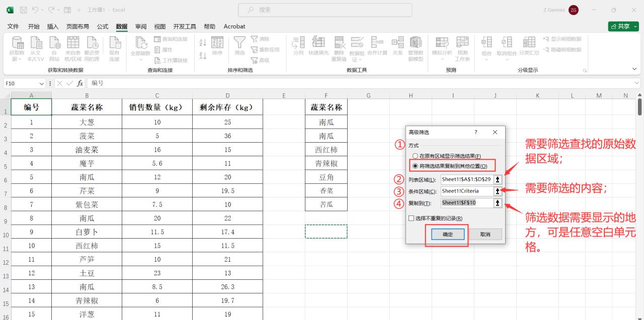Viewport: 644px width, 320px height.
Task: Open Consolidate (合并计算) tool
Action: pos(377,46)
